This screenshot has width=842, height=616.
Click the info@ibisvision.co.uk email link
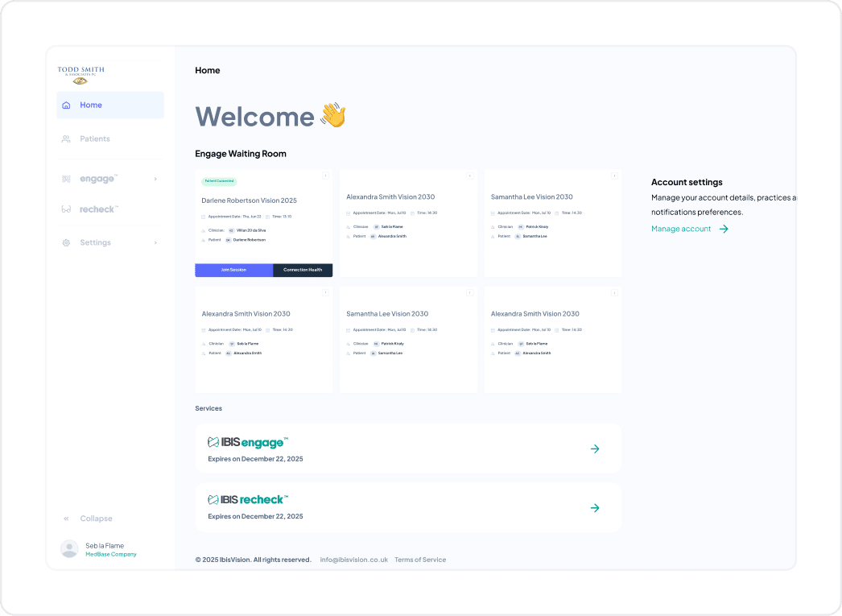coord(354,560)
